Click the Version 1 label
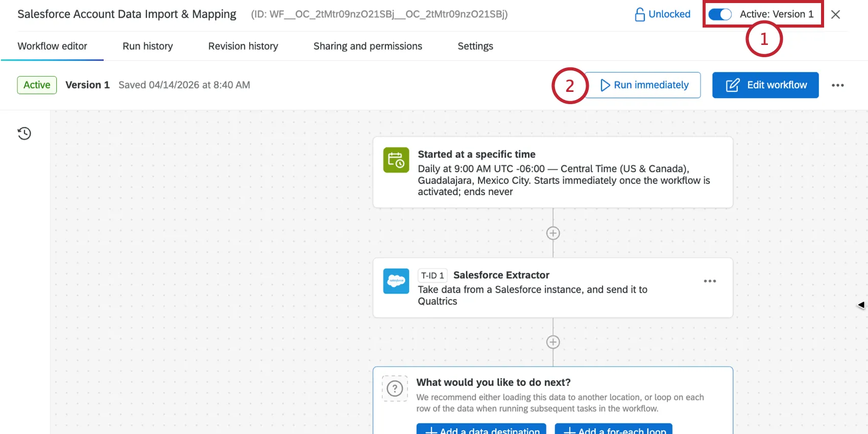 click(x=87, y=85)
